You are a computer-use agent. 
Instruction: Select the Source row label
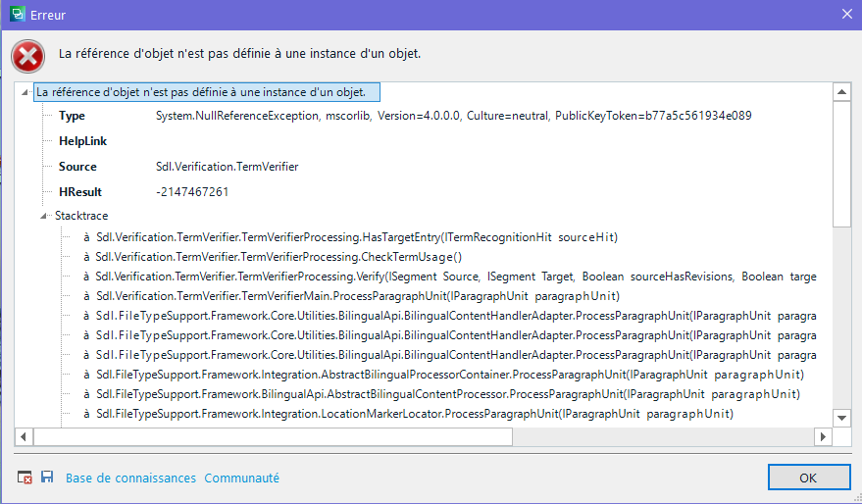(77, 167)
